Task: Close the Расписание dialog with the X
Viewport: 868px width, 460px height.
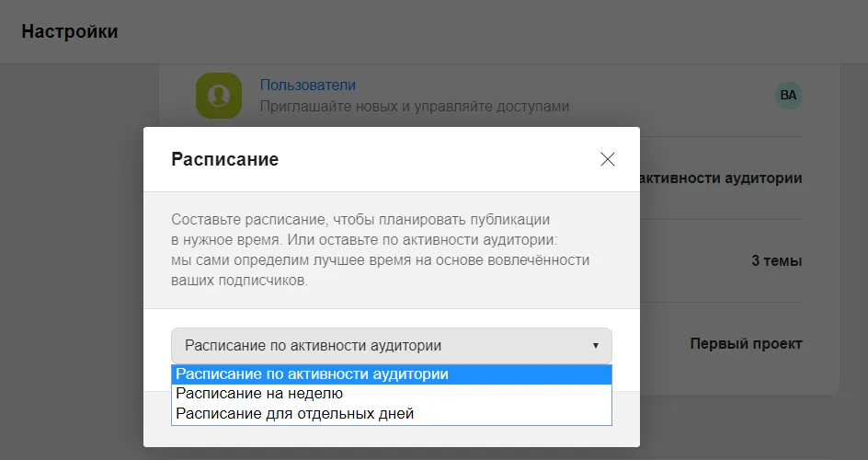Action: click(x=607, y=159)
